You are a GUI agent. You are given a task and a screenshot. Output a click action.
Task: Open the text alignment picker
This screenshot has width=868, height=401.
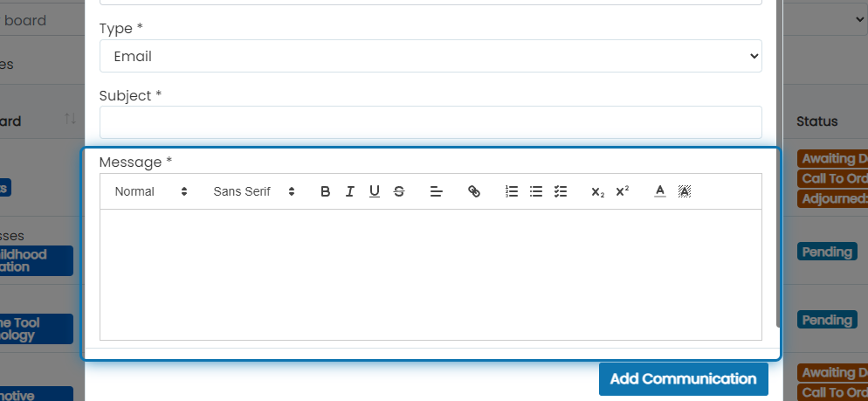pos(437,191)
